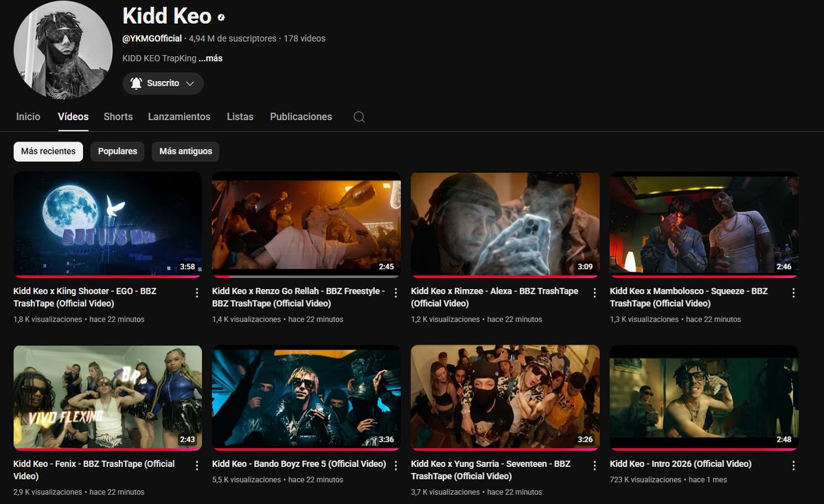Image resolution: width=824 pixels, height=504 pixels.
Task: Click the 2:43 duration badge
Action: tap(187, 439)
